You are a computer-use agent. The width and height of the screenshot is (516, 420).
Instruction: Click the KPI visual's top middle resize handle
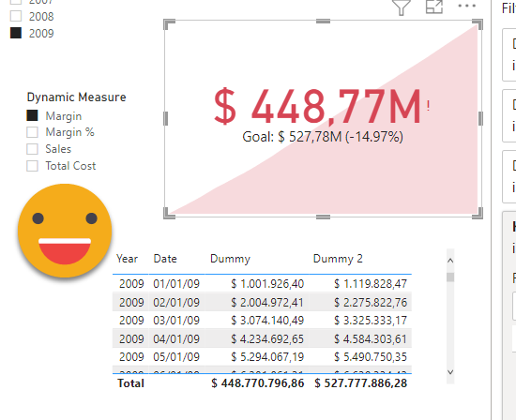click(x=323, y=22)
